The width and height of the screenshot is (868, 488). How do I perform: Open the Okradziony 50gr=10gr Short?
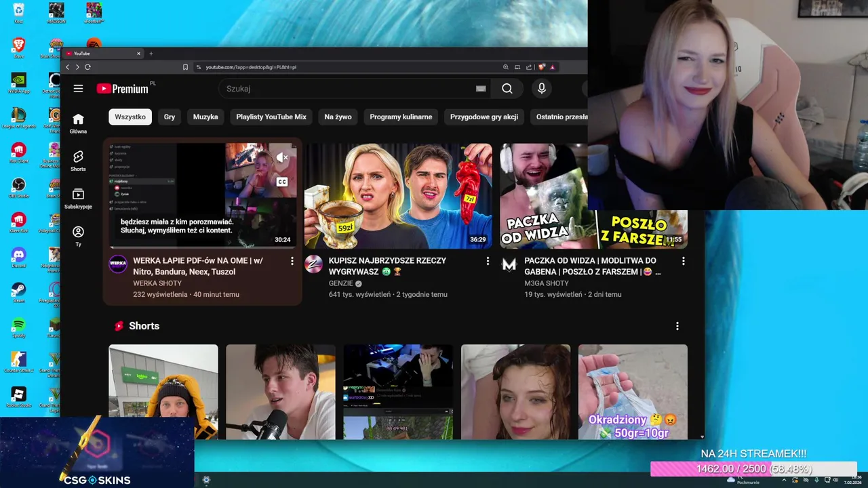[x=633, y=392]
